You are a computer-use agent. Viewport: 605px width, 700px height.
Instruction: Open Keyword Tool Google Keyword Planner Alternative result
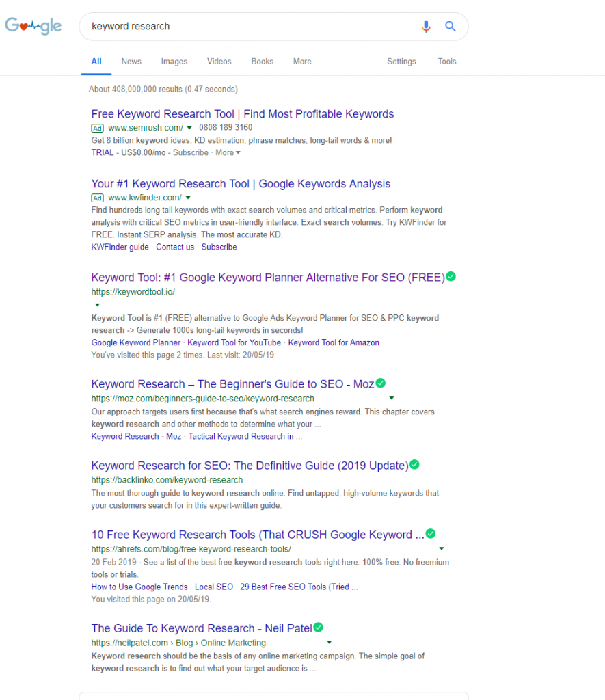pos(268,278)
